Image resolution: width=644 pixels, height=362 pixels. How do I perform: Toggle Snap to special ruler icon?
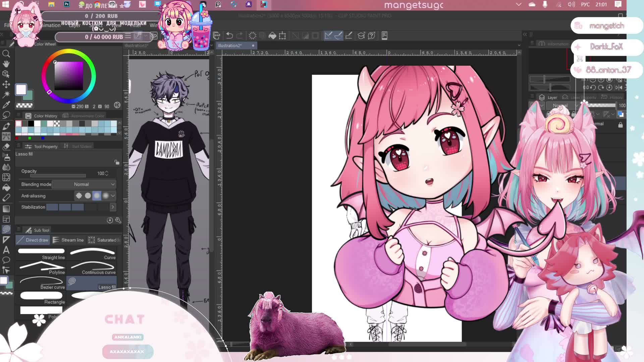338,36
